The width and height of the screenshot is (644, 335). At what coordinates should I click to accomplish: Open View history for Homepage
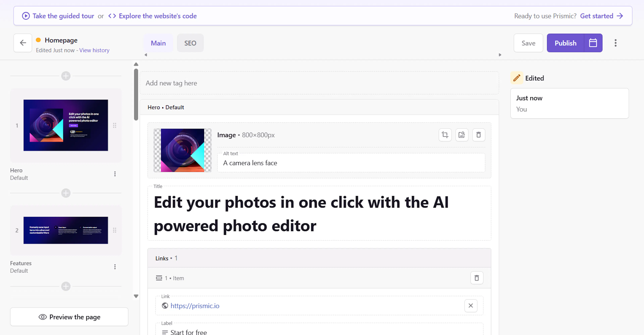[x=94, y=50]
